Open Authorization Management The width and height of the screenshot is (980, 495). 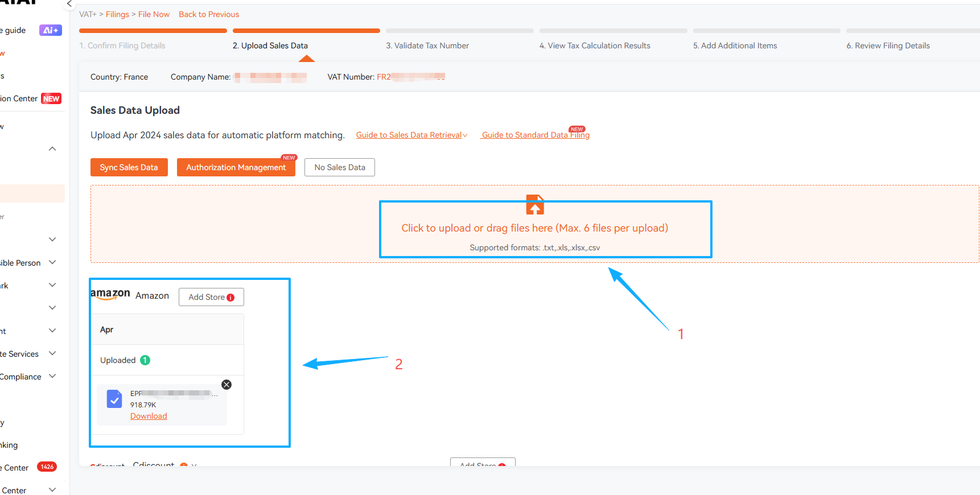pos(236,167)
